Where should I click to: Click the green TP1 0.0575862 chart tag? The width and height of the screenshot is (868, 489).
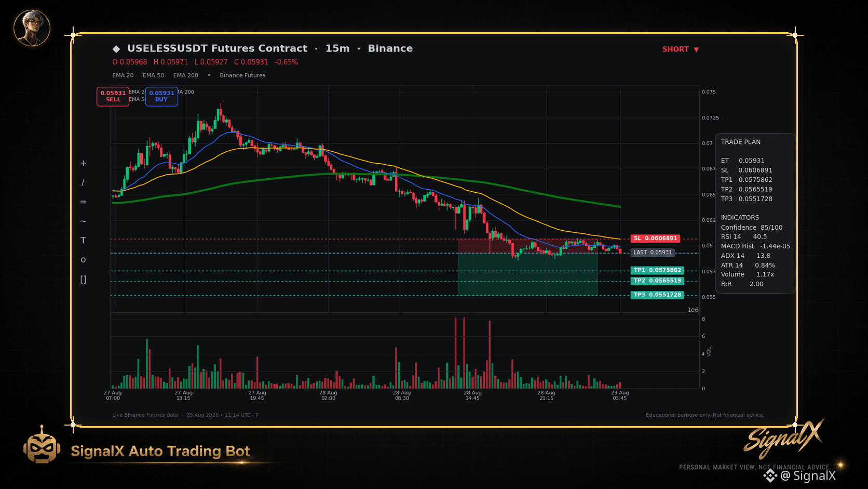pyautogui.click(x=657, y=270)
